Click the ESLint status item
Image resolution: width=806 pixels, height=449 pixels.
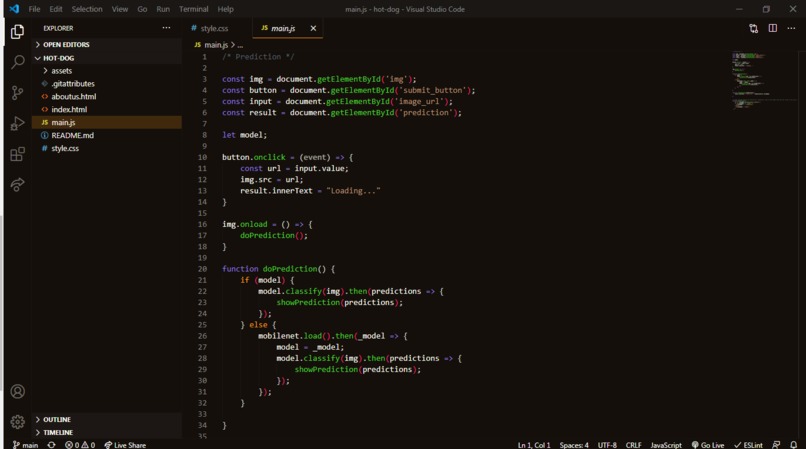point(748,445)
